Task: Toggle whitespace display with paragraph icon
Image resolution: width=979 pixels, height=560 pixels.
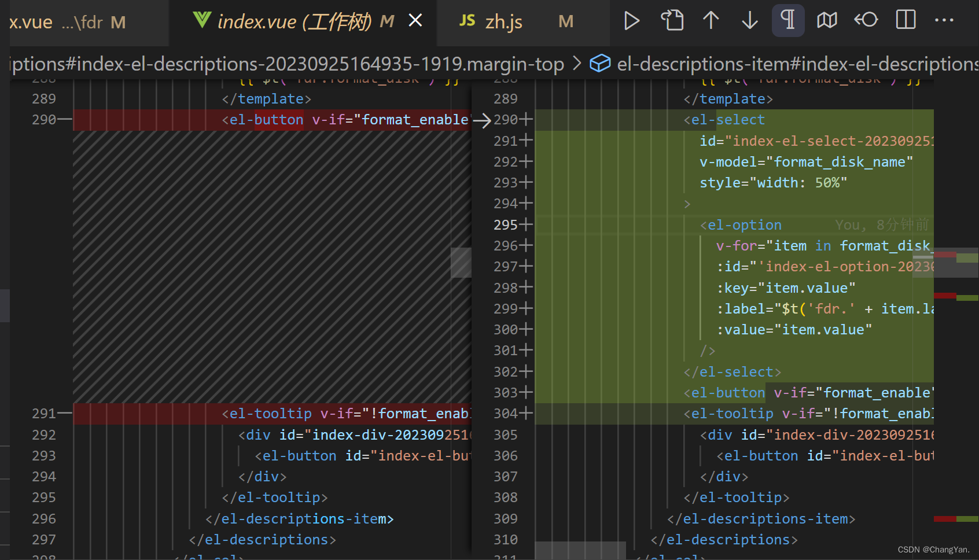Action: pyautogui.click(x=788, y=21)
